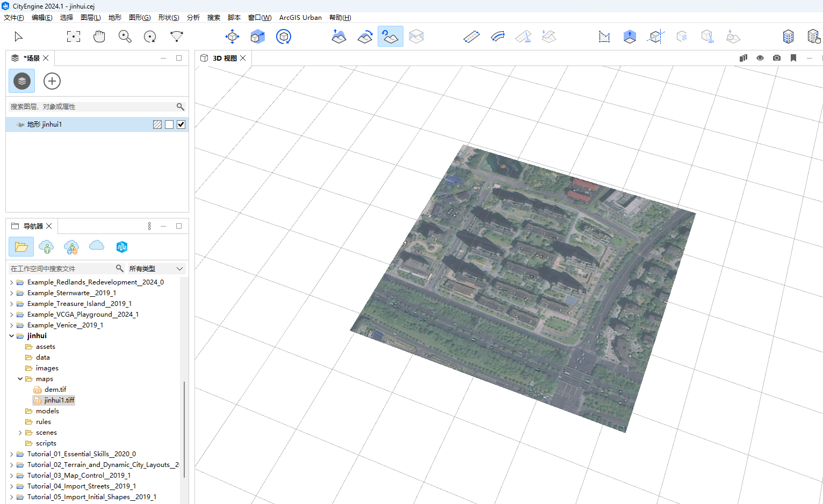Collapse the jinhui project folder

point(11,336)
